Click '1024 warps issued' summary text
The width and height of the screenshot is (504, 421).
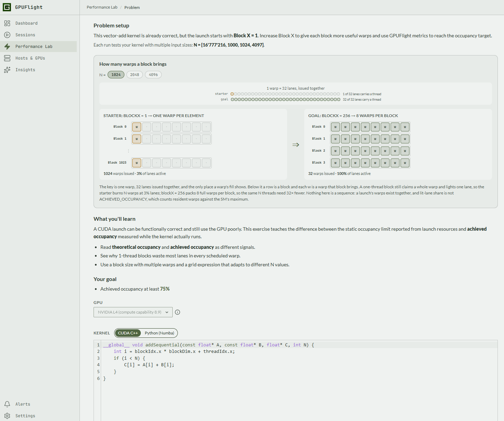(119, 174)
